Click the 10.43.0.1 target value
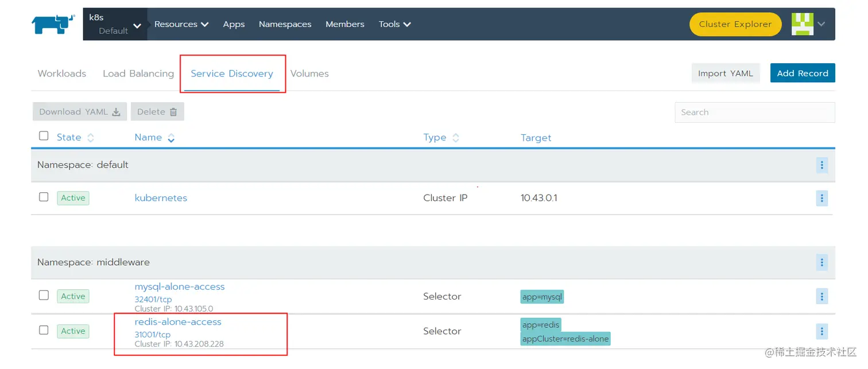The width and height of the screenshot is (868, 369). coord(539,198)
